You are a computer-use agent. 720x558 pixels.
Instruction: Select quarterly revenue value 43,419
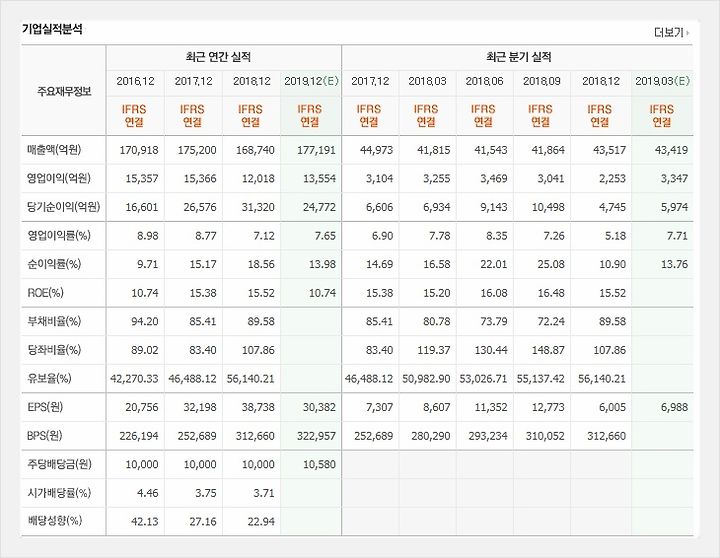671,150
